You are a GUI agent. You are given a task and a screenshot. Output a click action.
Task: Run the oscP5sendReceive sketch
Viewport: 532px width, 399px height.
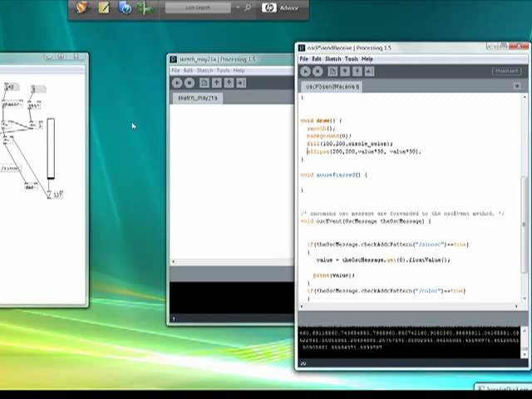tap(305, 71)
